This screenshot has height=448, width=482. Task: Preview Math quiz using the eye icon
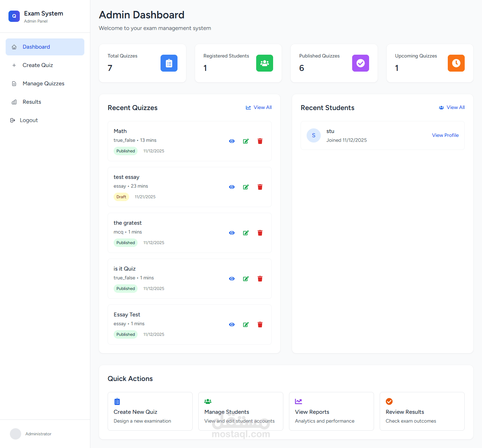(231, 141)
